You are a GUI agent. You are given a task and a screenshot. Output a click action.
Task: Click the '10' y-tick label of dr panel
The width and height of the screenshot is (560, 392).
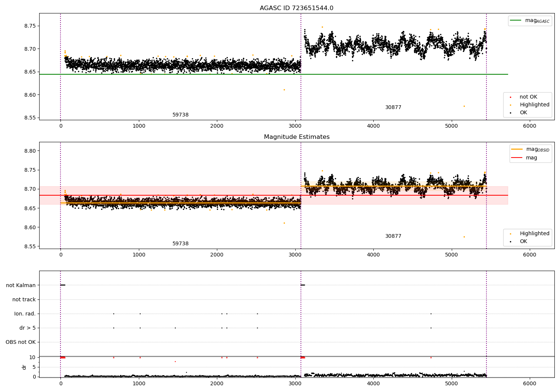(x=32, y=358)
